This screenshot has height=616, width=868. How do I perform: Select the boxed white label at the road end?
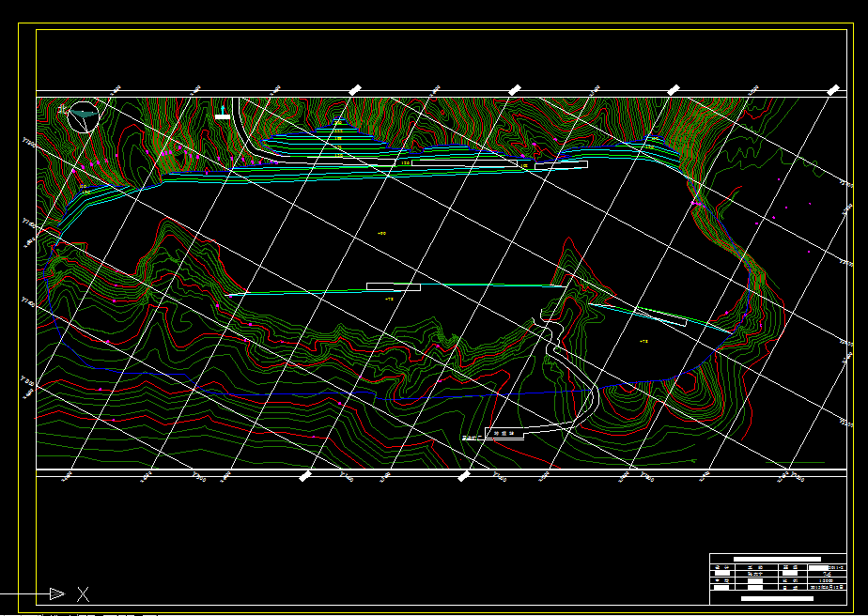tap(504, 433)
